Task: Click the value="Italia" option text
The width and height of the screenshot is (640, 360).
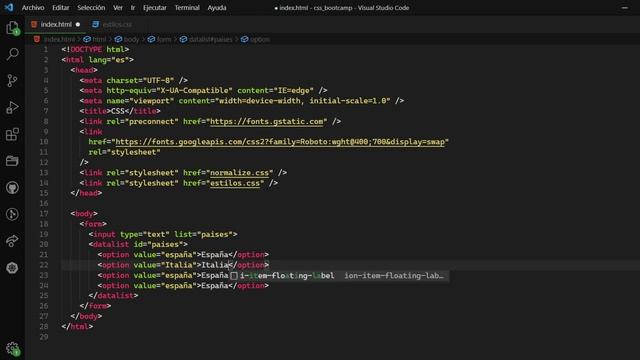Action: coord(165,265)
